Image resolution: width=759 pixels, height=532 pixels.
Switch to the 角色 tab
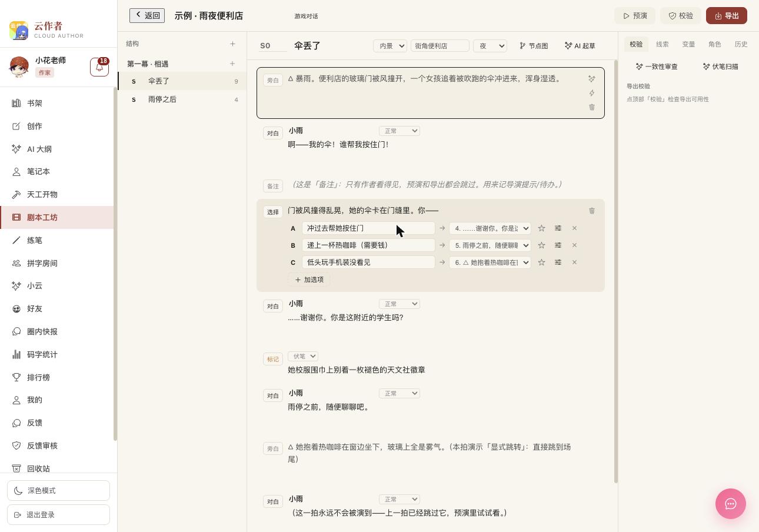pyautogui.click(x=715, y=44)
